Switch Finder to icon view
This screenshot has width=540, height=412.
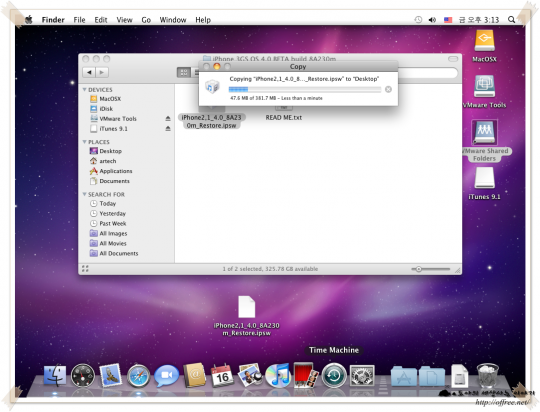pyautogui.click(x=184, y=72)
